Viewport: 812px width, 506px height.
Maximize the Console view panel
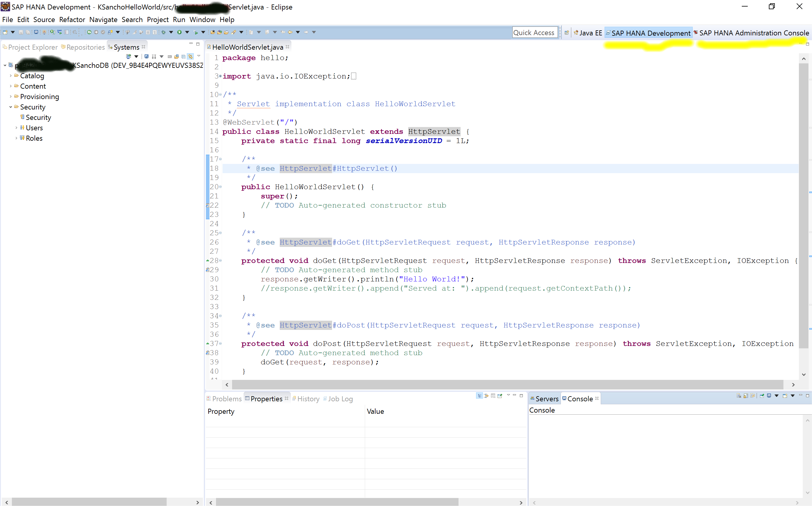click(807, 396)
